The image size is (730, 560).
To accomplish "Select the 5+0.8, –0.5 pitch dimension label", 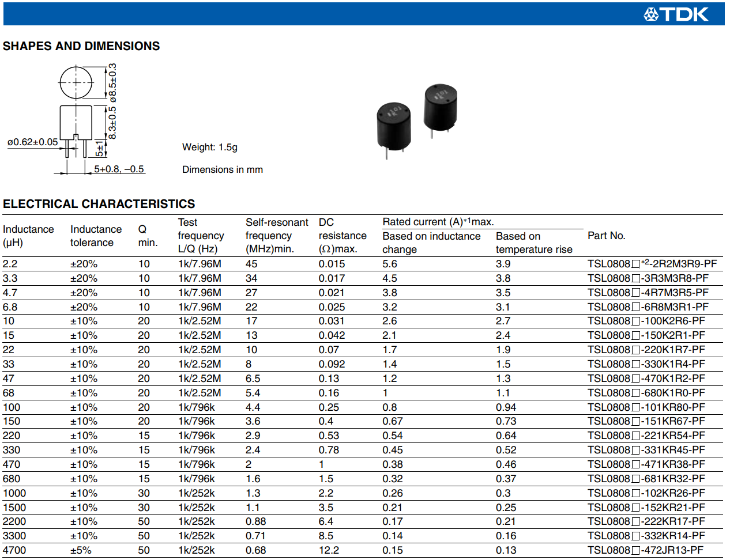I will pyautogui.click(x=119, y=169).
